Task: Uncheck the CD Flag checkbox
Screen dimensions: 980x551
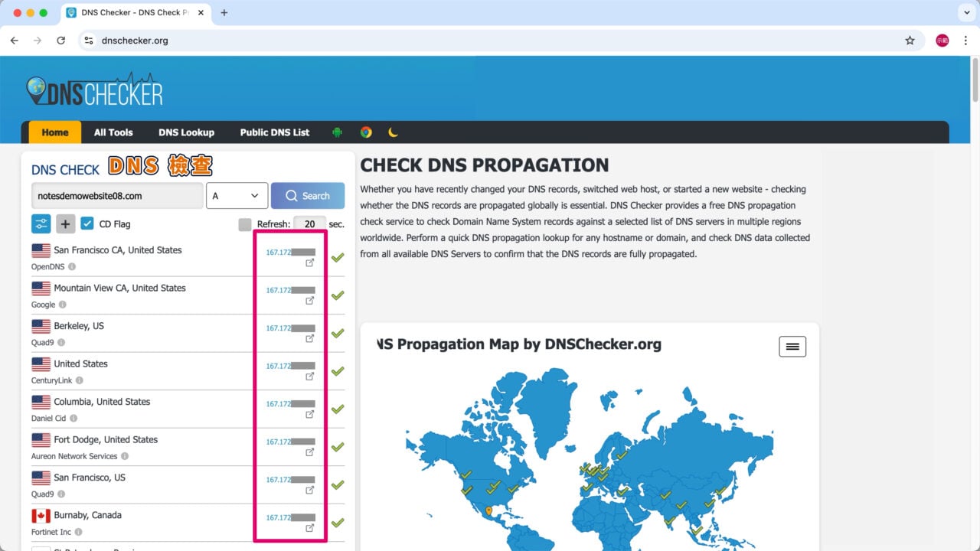Action: (87, 223)
